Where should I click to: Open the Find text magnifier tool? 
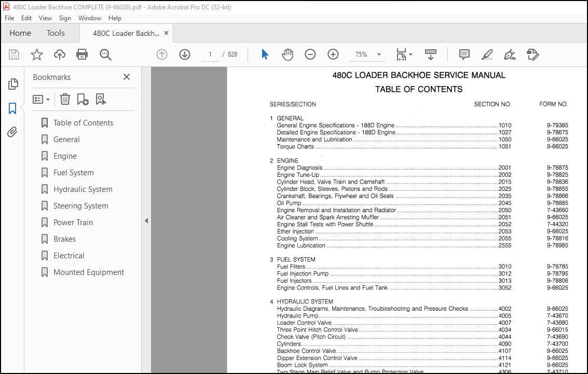click(x=105, y=54)
